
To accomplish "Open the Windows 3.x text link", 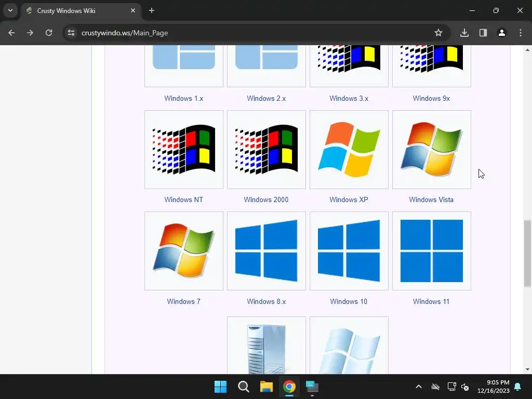I will click(349, 98).
